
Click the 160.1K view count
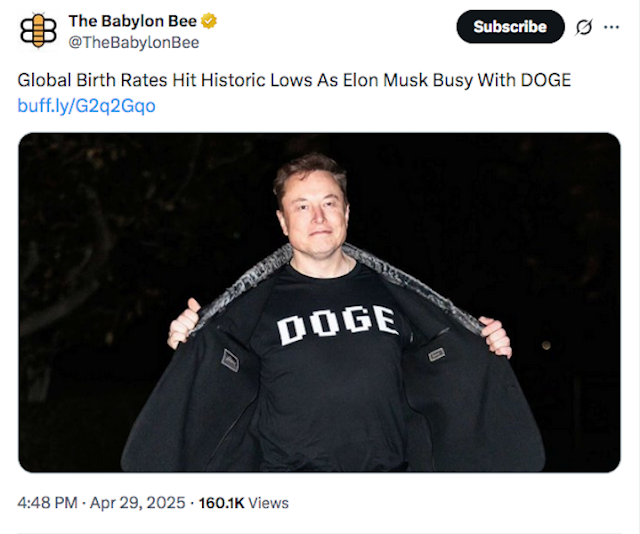coord(222,503)
